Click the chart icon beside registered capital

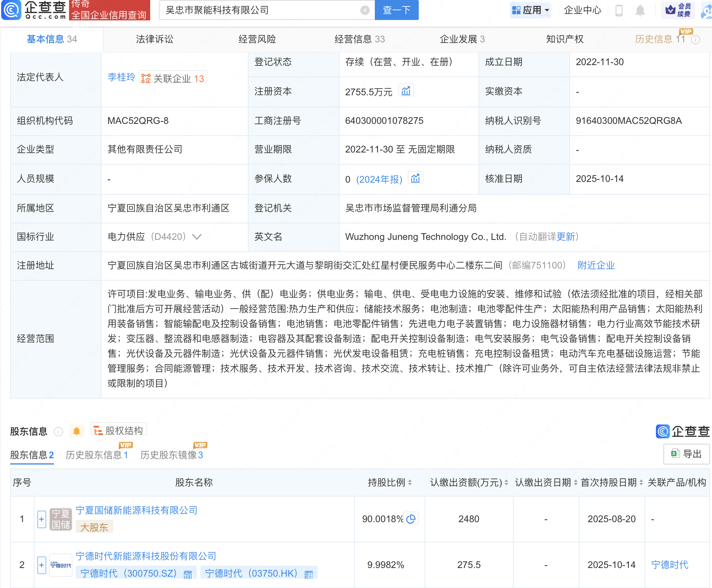tap(406, 91)
